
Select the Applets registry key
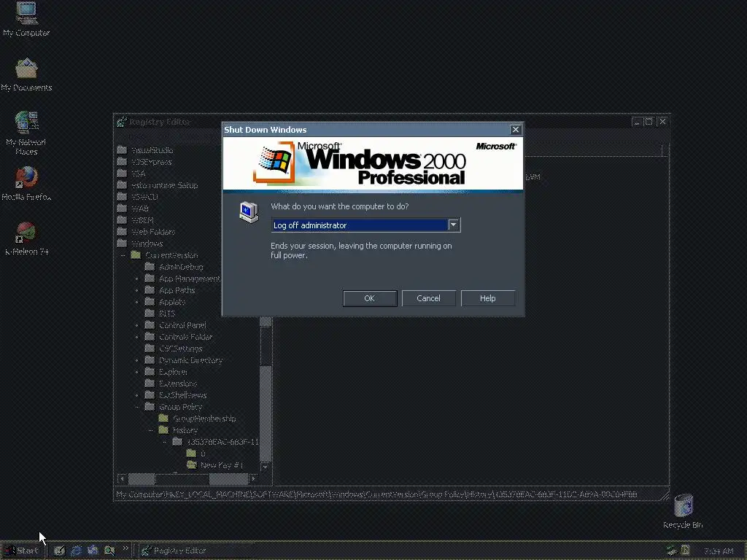(x=172, y=302)
